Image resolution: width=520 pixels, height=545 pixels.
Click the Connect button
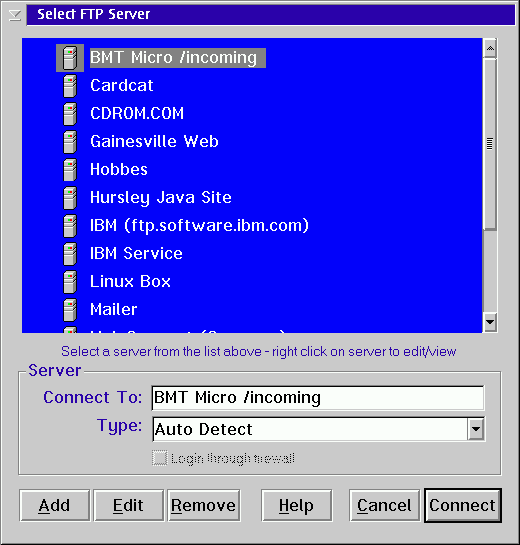pyautogui.click(x=463, y=505)
